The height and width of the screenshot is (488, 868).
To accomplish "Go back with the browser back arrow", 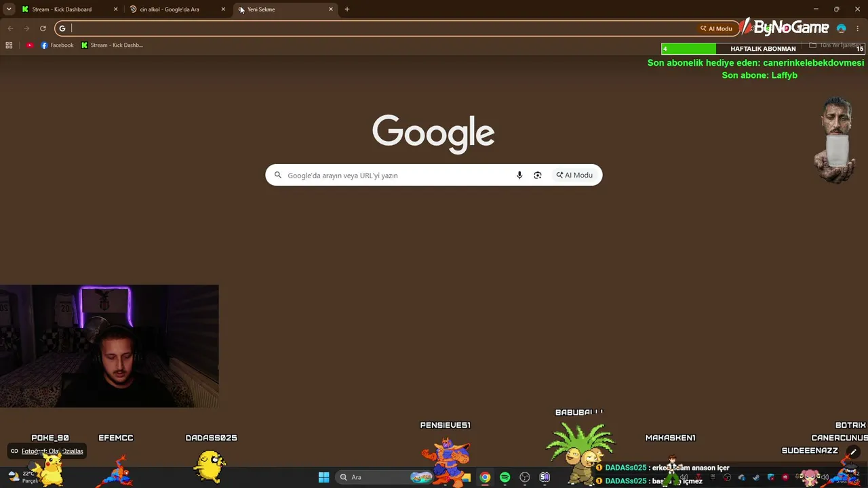I will point(10,28).
